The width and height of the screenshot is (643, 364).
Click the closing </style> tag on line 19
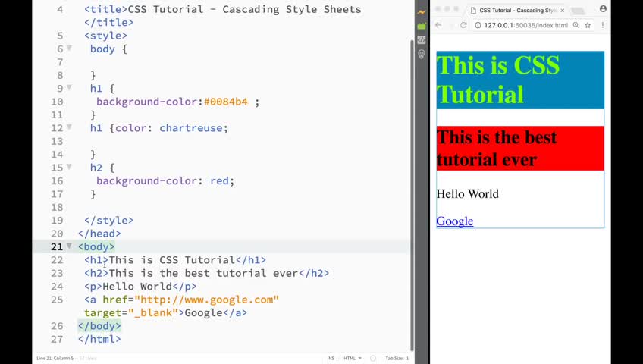[x=108, y=221]
